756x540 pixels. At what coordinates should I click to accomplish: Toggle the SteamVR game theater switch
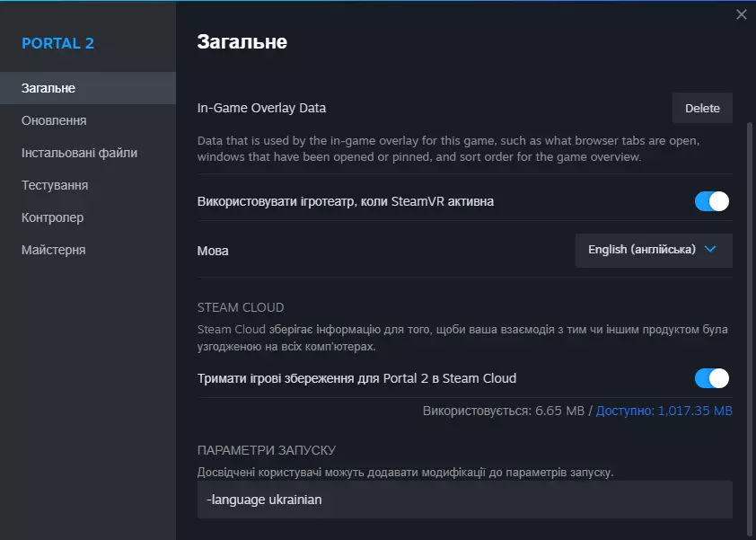(x=712, y=201)
